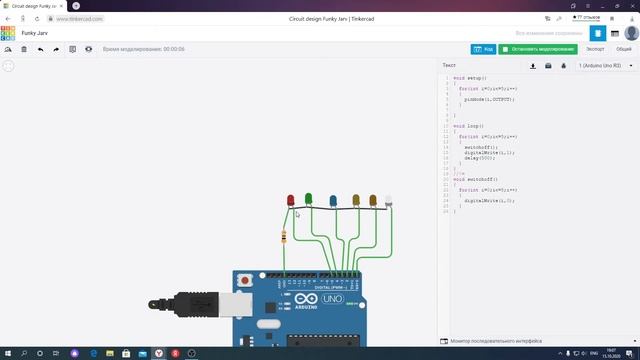Click the 77 отзывов reviews badge
The height and width of the screenshot is (360, 640).
pyautogui.click(x=586, y=18)
